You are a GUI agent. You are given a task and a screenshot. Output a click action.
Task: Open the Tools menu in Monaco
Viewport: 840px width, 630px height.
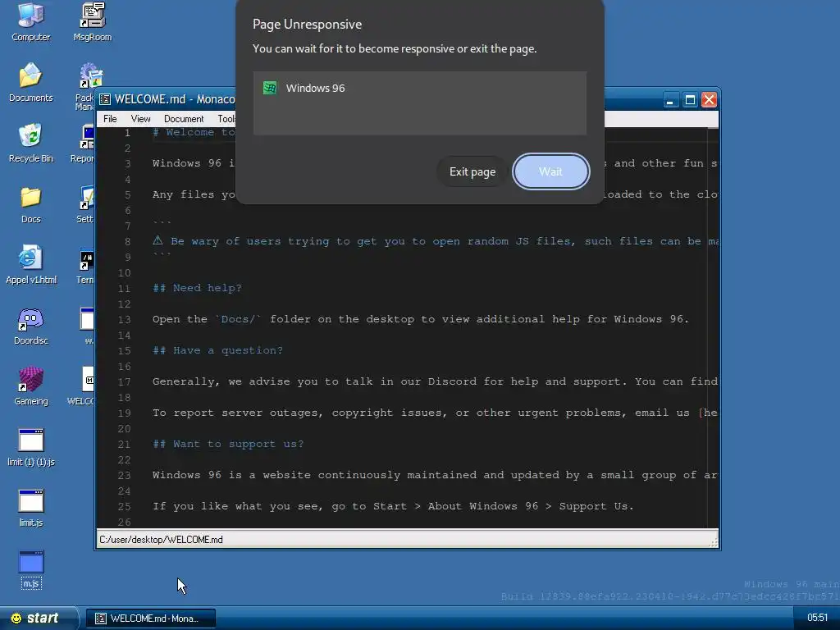(x=225, y=118)
